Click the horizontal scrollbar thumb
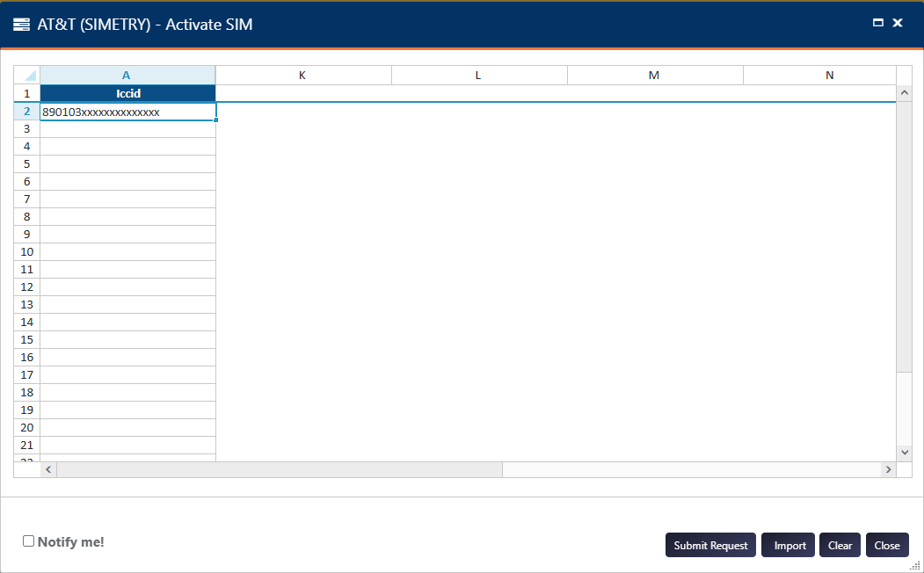 coord(280,469)
